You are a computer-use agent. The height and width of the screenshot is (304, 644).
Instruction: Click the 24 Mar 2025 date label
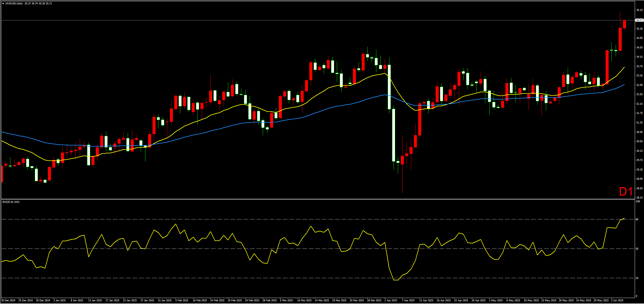(x=357, y=300)
